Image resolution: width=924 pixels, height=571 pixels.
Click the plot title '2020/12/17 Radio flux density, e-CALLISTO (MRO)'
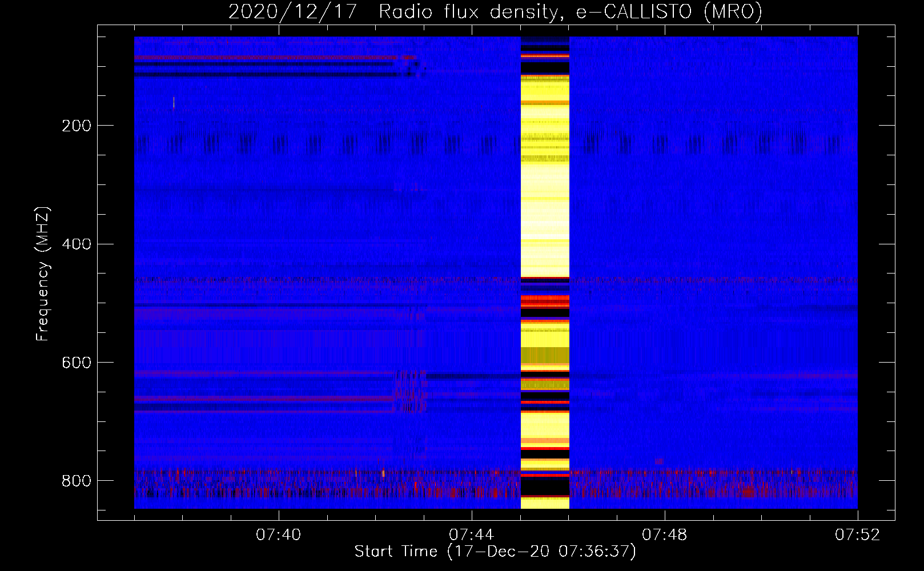point(495,11)
